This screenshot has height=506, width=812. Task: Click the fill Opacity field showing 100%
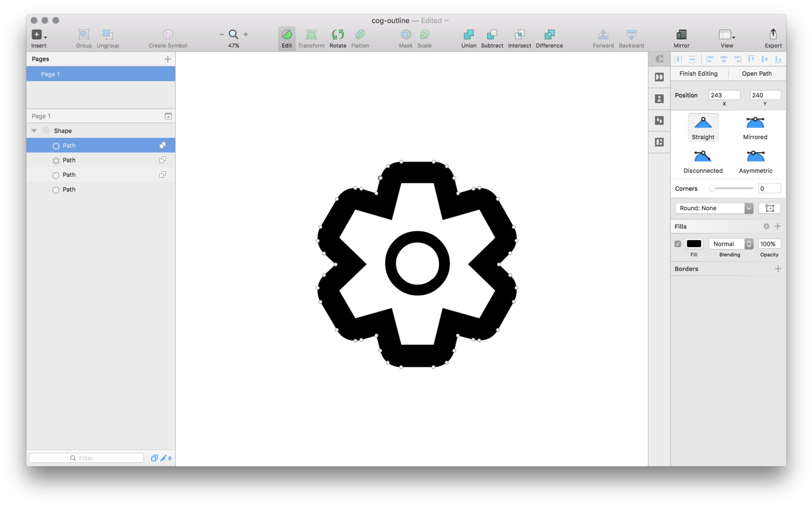coord(769,244)
